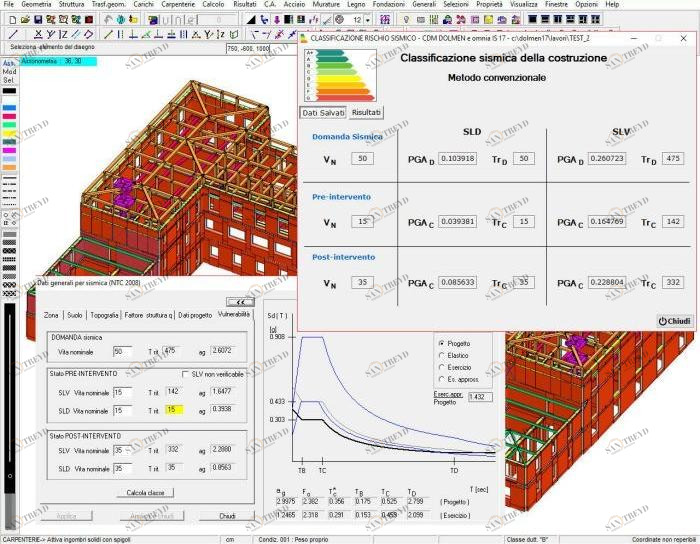Open the Risultati tab in classification window
Viewport: 700px width, 544px height.
coord(364,113)
